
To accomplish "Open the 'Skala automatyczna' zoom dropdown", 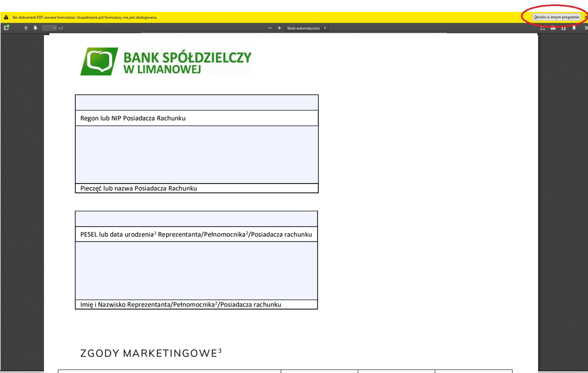I will coord(306,28).
